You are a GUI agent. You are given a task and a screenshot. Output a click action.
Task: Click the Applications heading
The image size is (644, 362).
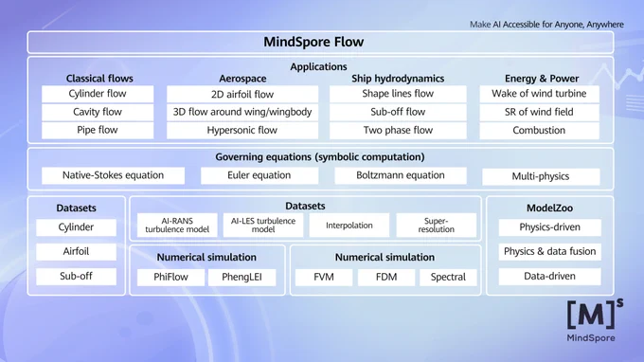click(x=318, y=66)
